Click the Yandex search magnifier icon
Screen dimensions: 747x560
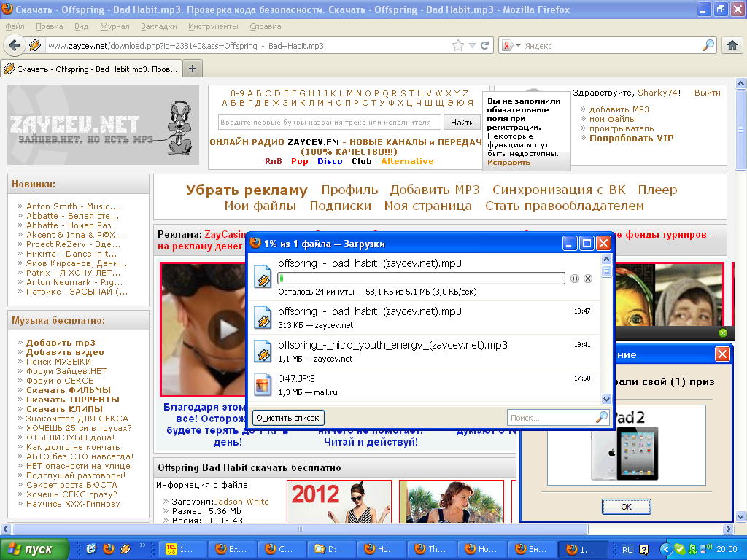click(708, 45)
